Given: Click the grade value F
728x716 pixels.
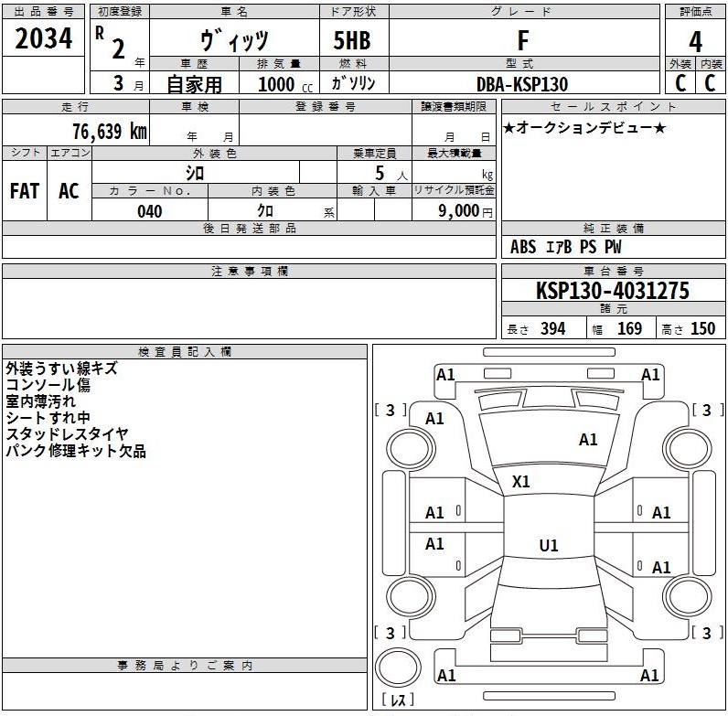Looking at the screenshot, I should 523,40.
